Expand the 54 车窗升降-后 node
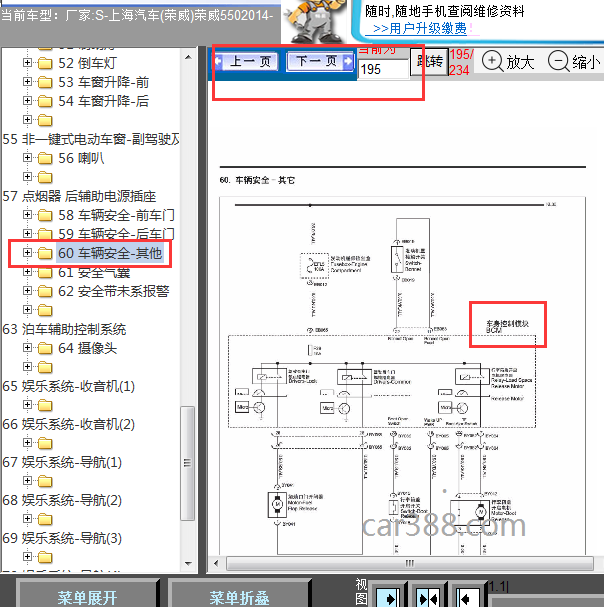 pos(27,101)
